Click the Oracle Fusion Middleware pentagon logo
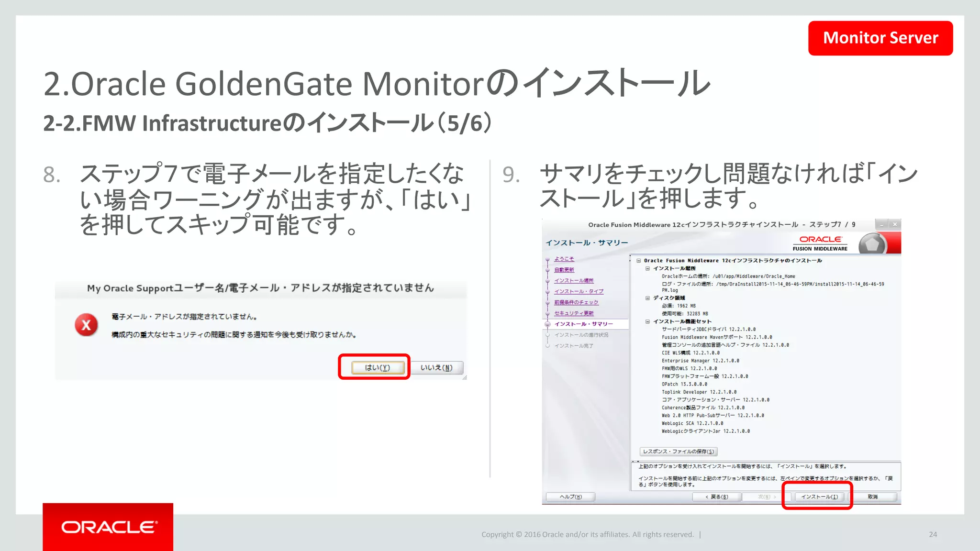 pyautogui.click(x=872, y=244)
